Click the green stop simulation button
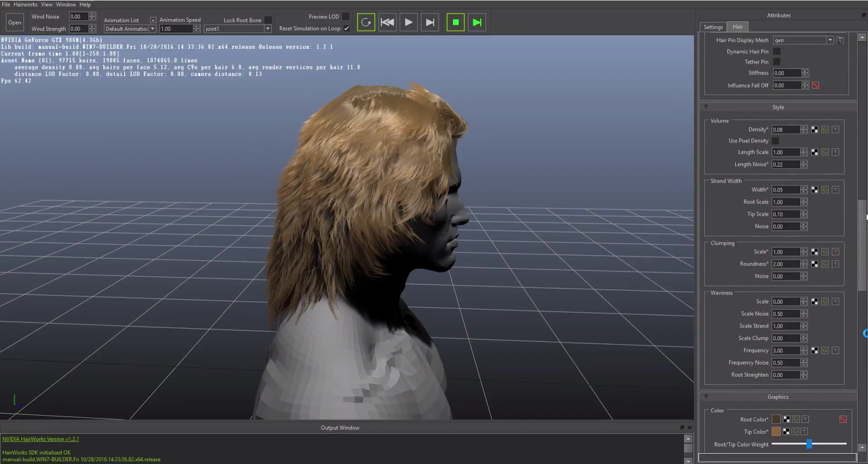This screenshot has width=868, height=464. coord(456,22)
